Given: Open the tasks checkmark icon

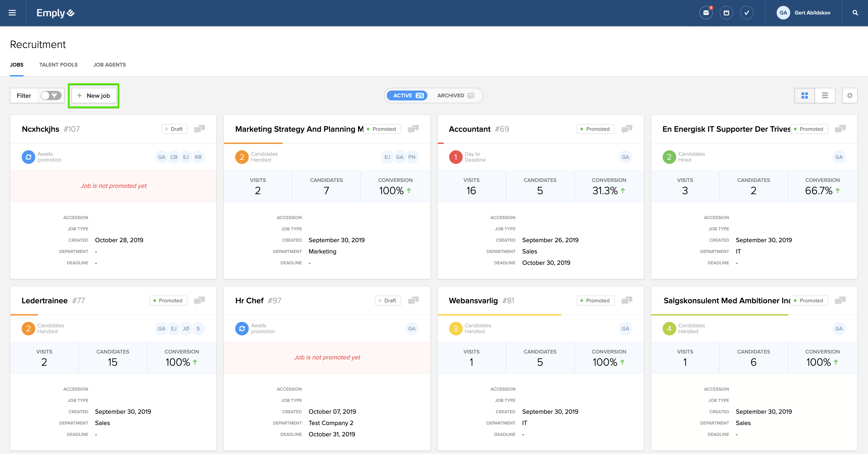Looking at the screenshot, I should 746,13.
